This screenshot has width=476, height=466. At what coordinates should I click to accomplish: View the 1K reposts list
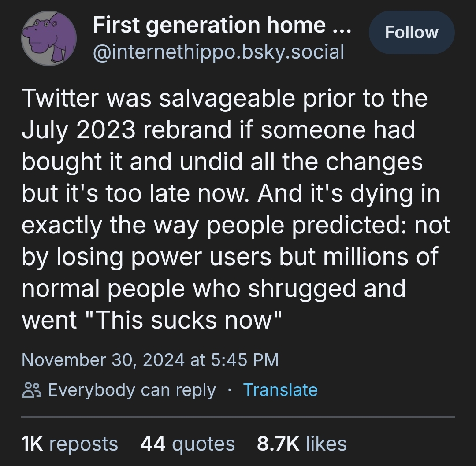(70, 444)
